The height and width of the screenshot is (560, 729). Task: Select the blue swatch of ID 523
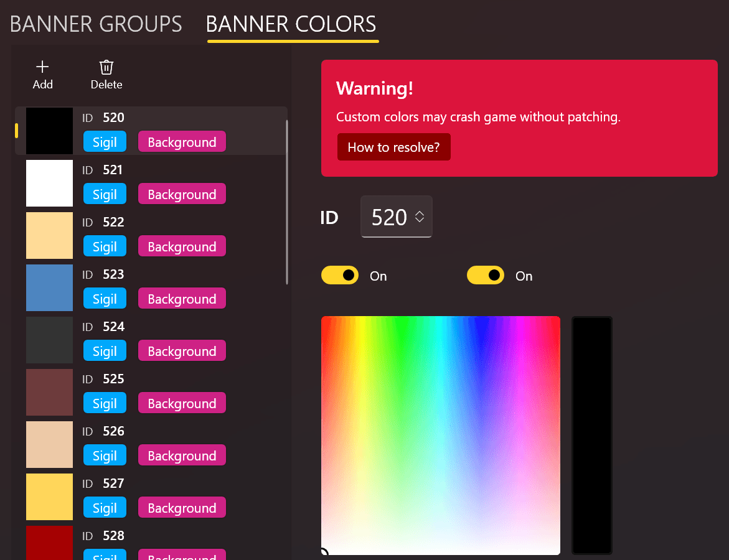click(49, 287)
